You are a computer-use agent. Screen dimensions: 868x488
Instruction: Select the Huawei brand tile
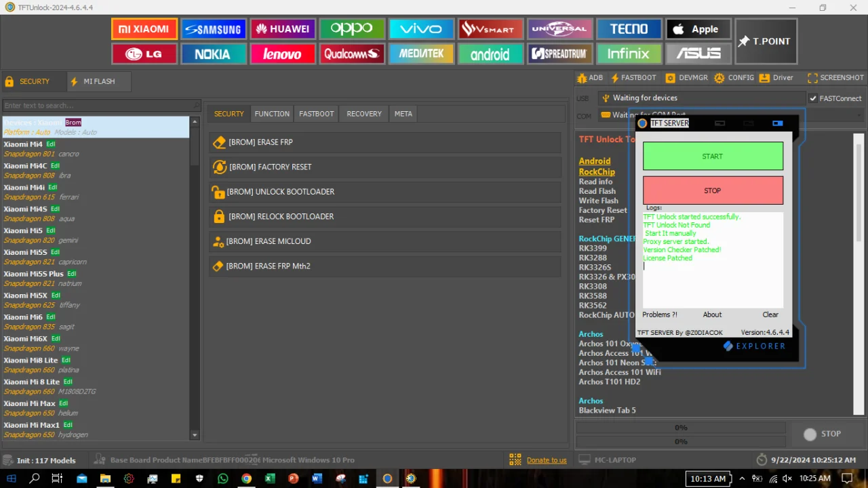click(283, 29)
